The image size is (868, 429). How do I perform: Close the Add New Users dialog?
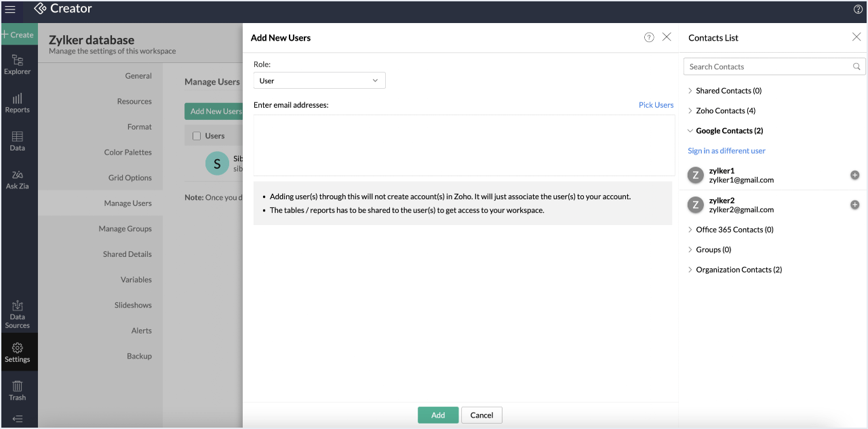tap(667, 37)
